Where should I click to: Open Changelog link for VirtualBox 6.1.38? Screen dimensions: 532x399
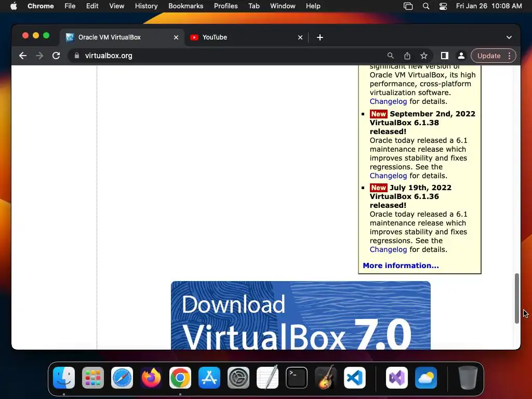pos(388,176)
